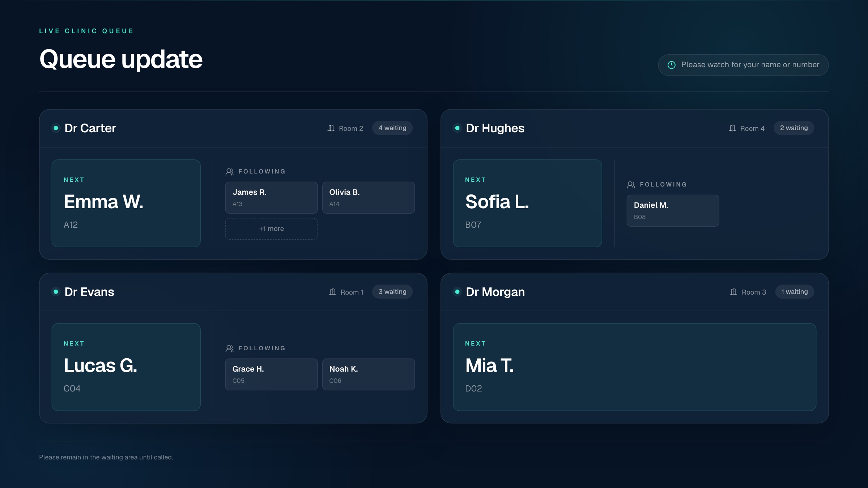
Task: Click the door icon next to Room 2
Action: click(331, 128)
